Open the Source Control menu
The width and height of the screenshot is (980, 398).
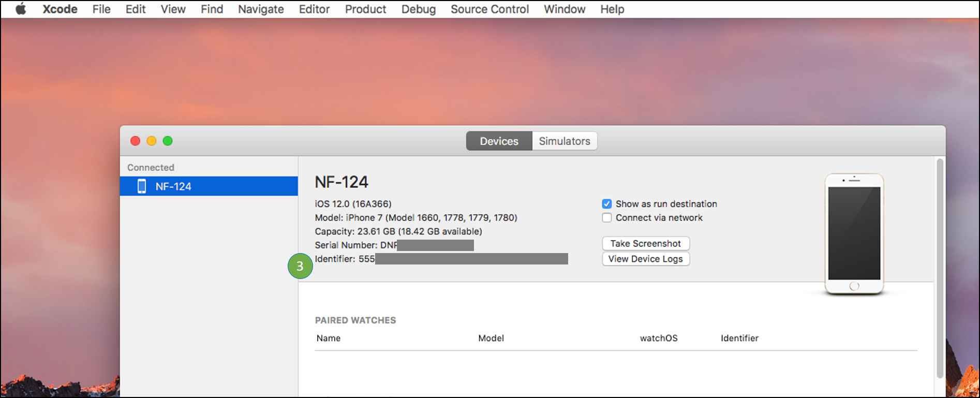(x=489, y=9)
